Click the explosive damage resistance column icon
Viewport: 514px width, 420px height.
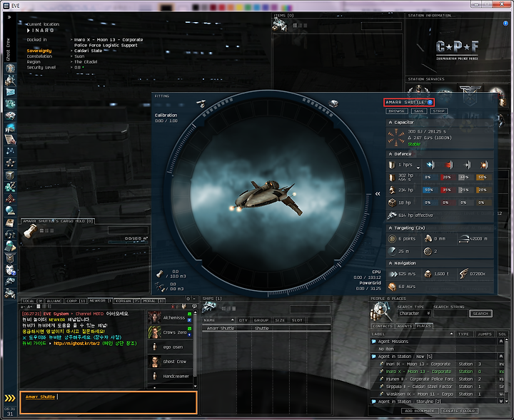tap(483, 165)
